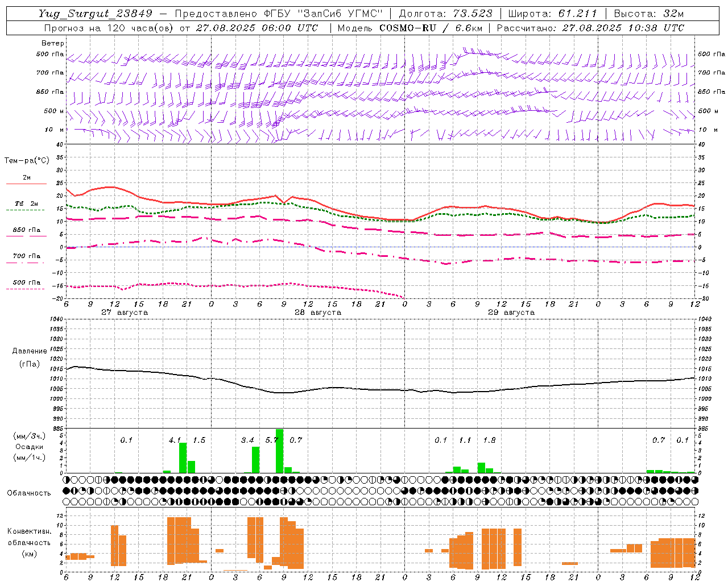Click the Давление pressure panel label

[30, 351]
